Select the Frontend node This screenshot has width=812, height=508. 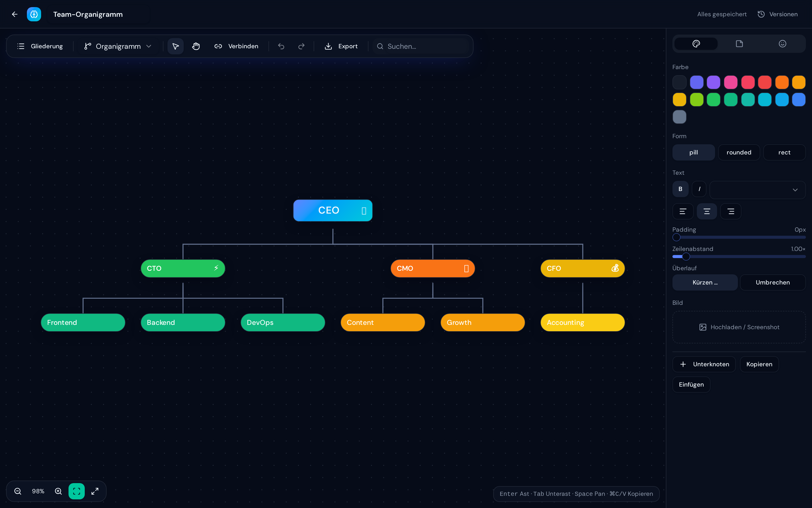click(x=83, y=323)
